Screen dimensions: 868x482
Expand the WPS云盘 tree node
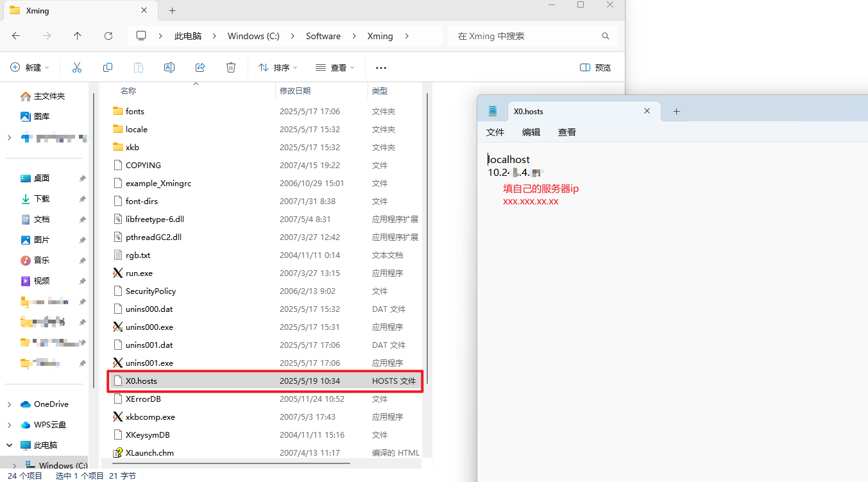point(9,424)
